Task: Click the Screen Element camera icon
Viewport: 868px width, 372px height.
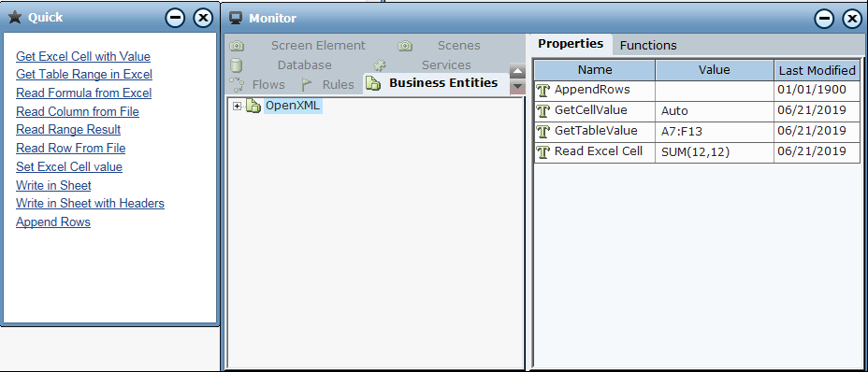Action: tap(237, 46)
